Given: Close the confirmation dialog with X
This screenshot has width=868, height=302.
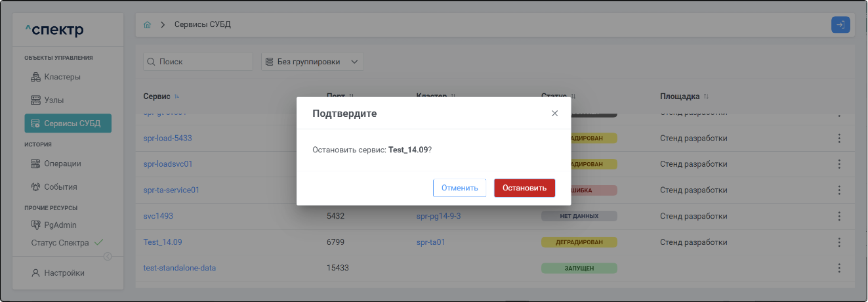Looking at the screenshot, I should (554, 114).
